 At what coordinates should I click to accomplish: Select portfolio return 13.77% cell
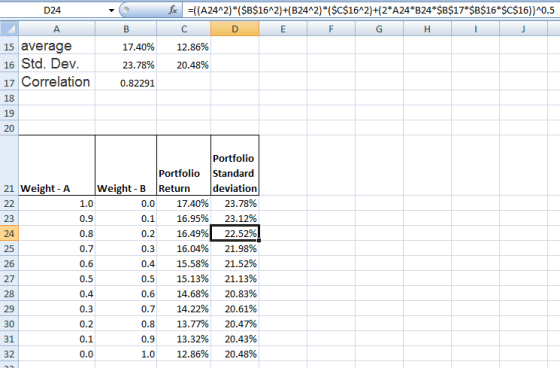[x=184, y=323]
